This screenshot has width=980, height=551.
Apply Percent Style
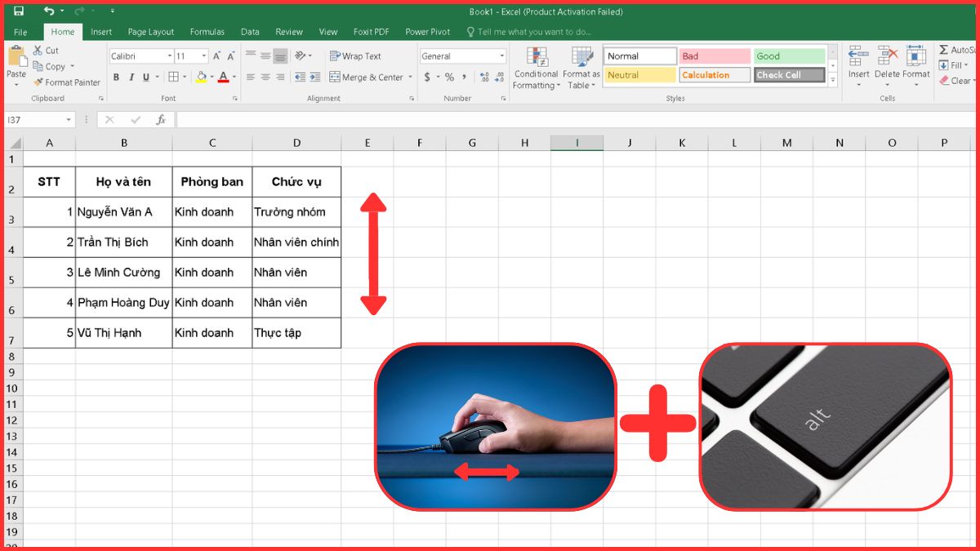coord(449,78)
